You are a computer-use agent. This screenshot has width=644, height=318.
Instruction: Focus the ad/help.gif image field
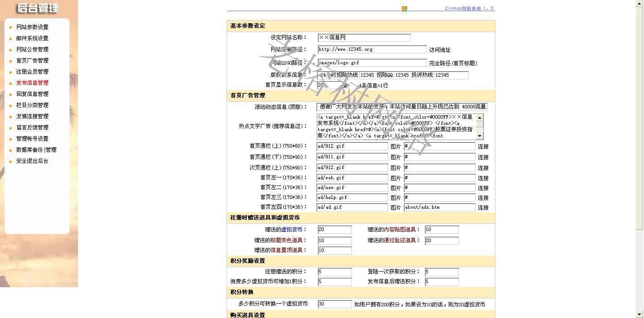352,198
